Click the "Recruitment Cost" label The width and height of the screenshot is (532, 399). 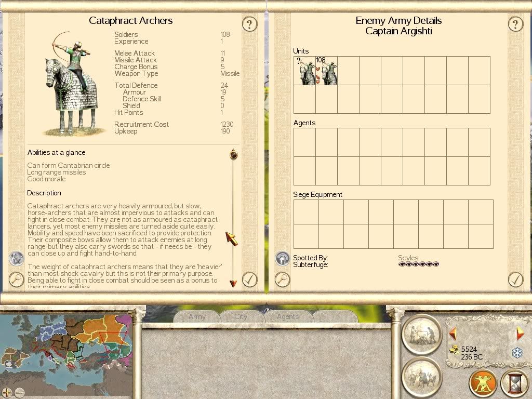coord(141,124)
